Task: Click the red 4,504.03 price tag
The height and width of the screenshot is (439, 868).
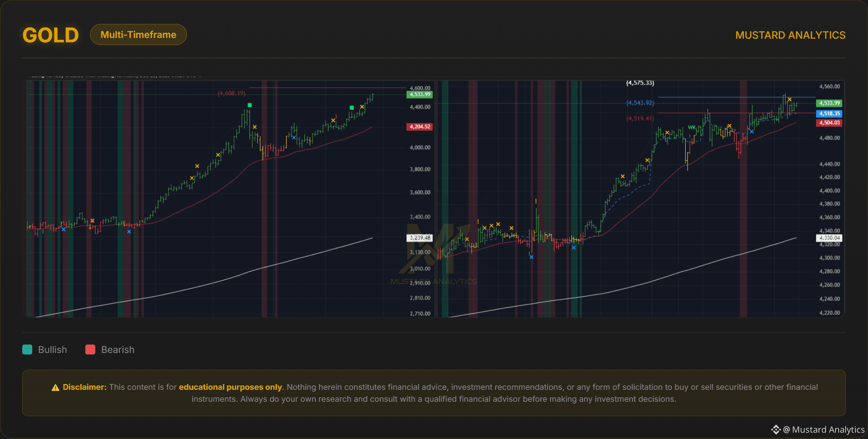Action: point(829,123)
